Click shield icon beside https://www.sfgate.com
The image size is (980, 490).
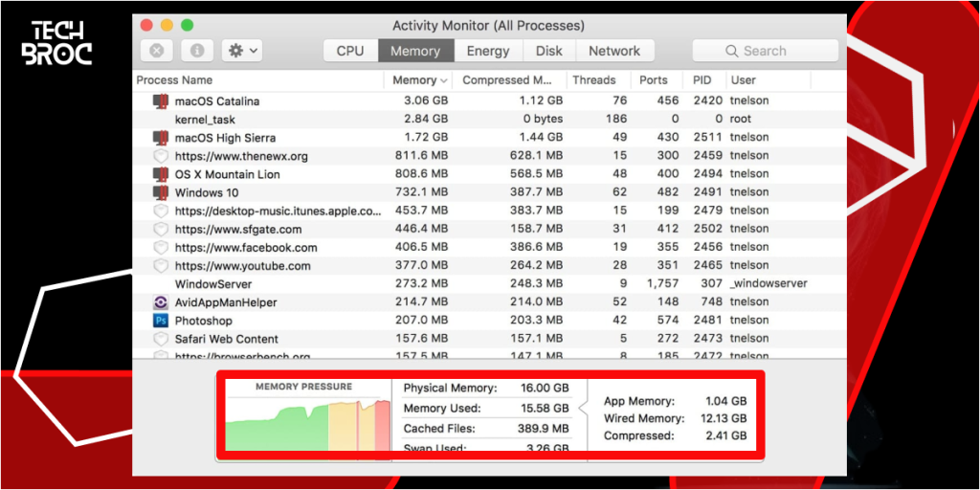click(161, 230)
